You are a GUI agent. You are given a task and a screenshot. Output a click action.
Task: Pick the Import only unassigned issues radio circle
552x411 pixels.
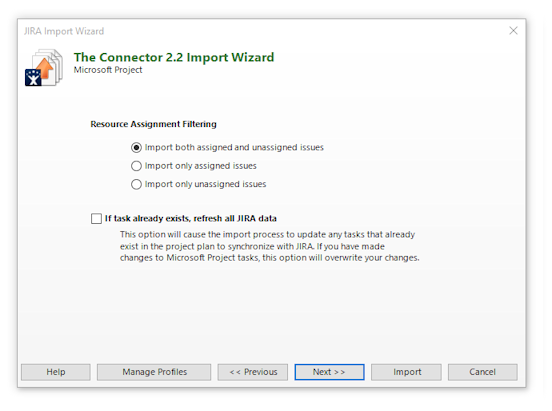coord(136,184)
